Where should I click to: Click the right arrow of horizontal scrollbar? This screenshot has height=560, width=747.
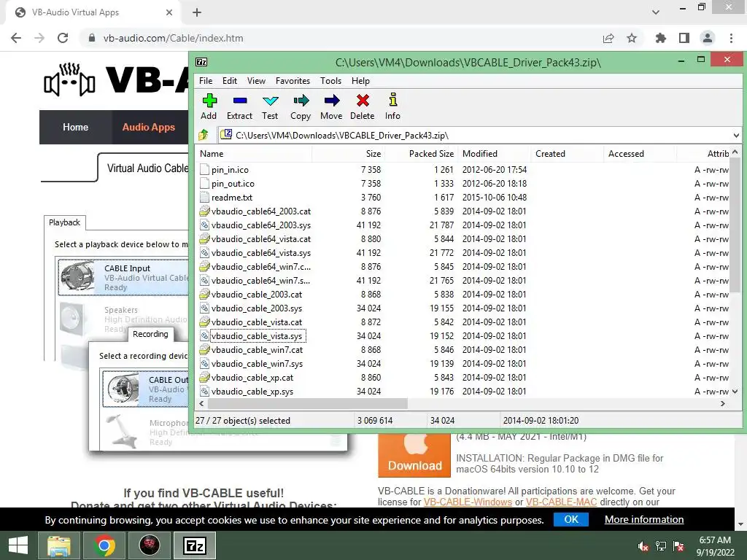click(x=723, y=403)
